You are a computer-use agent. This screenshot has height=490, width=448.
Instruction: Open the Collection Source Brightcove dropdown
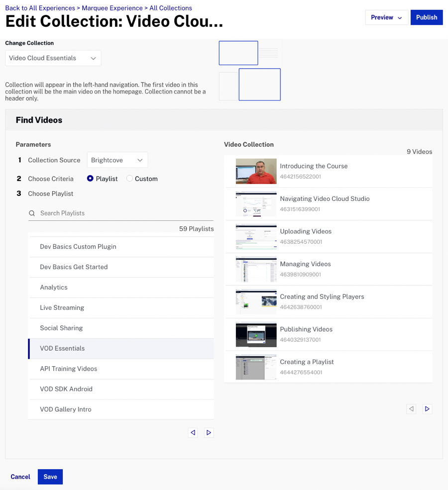point(117,160)
